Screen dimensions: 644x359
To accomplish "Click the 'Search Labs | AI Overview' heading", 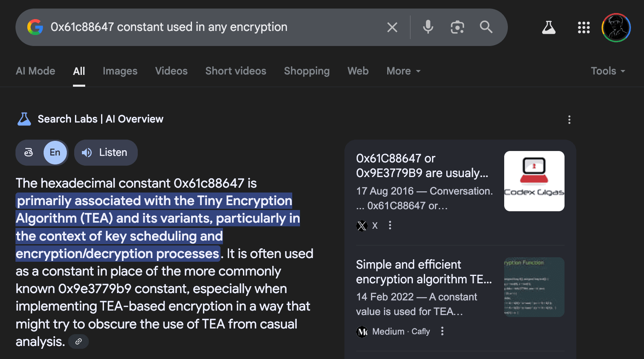I will 100,119.
